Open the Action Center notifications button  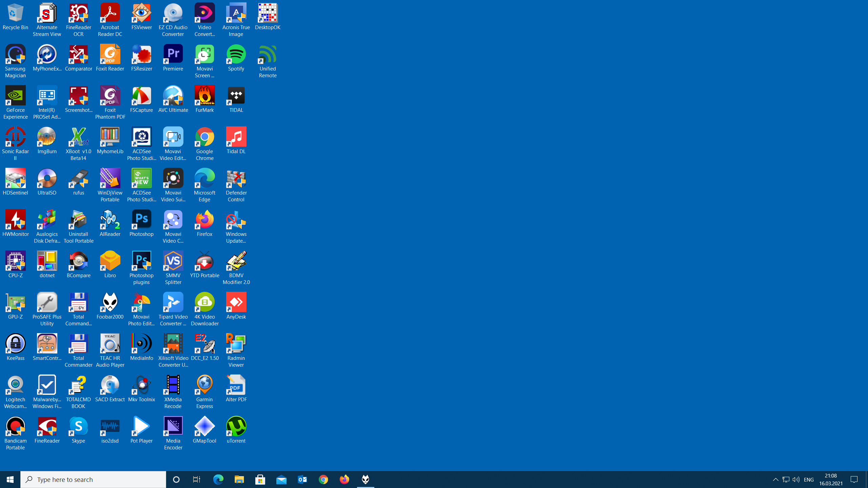(854, 480)
